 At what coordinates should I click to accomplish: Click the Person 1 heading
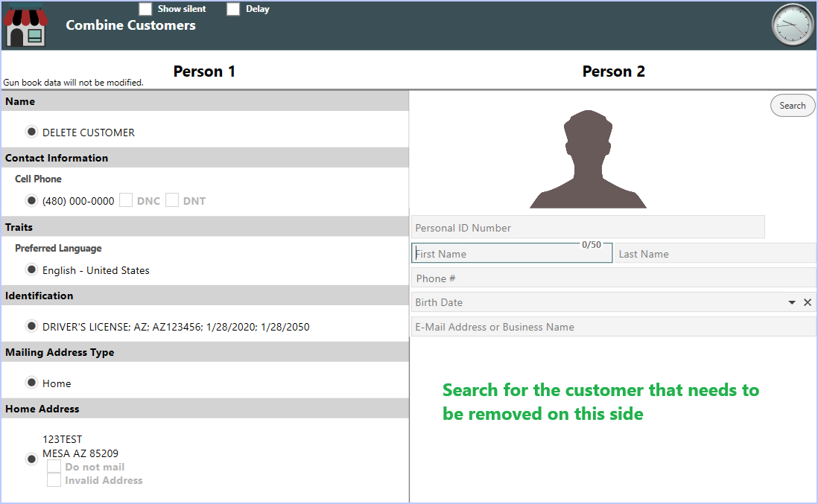coord(204,71)
